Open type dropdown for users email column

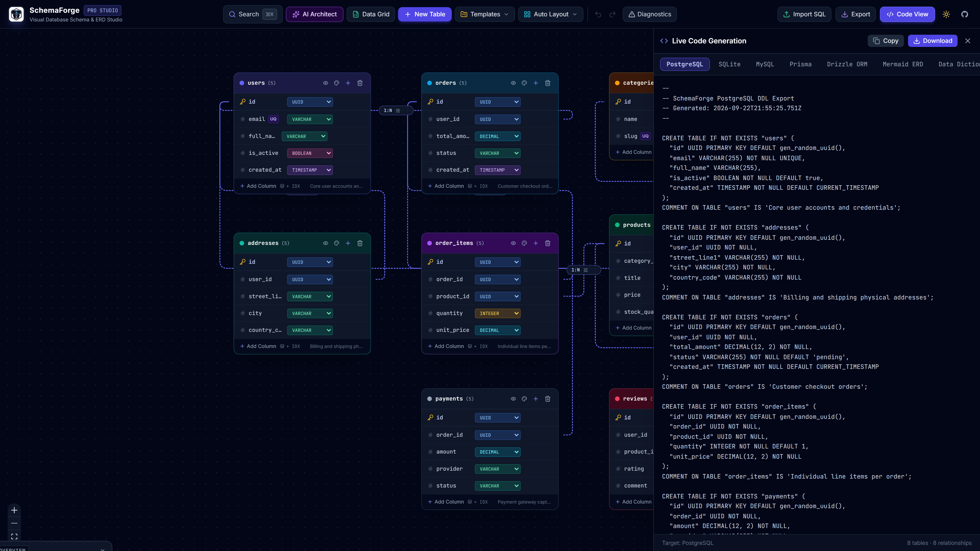(310, 119)
